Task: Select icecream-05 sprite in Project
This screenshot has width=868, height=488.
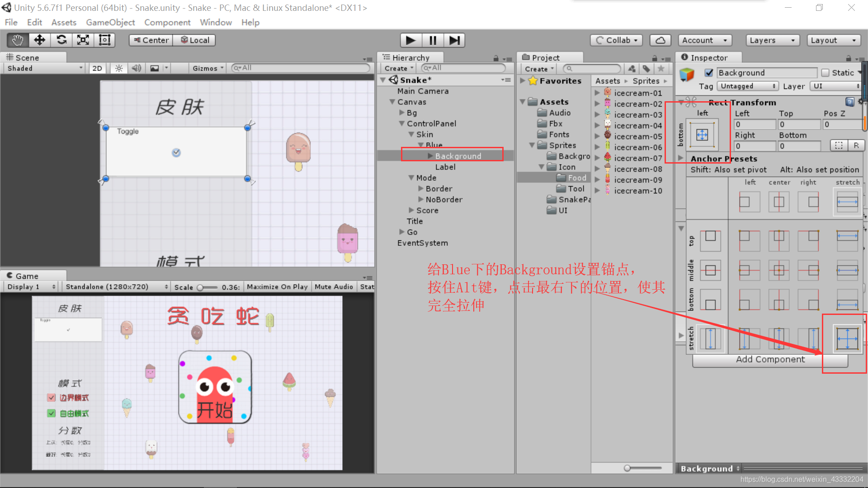Action: 638,136
